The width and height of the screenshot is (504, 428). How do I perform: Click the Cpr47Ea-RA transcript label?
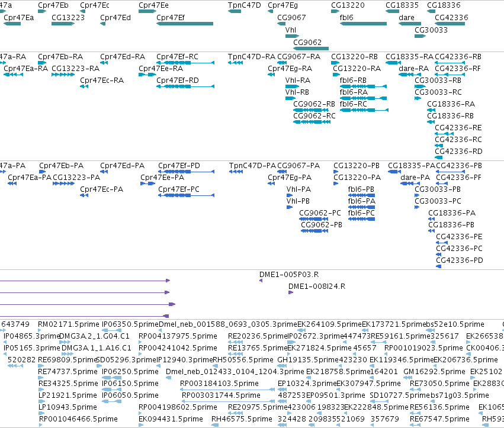[25, 69]
